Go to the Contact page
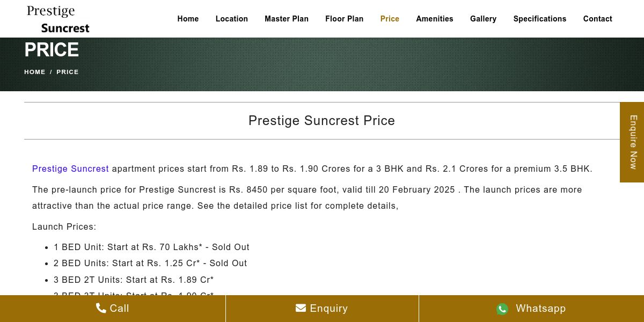Screen dimensions: 644x322 (x=598, y=19)
